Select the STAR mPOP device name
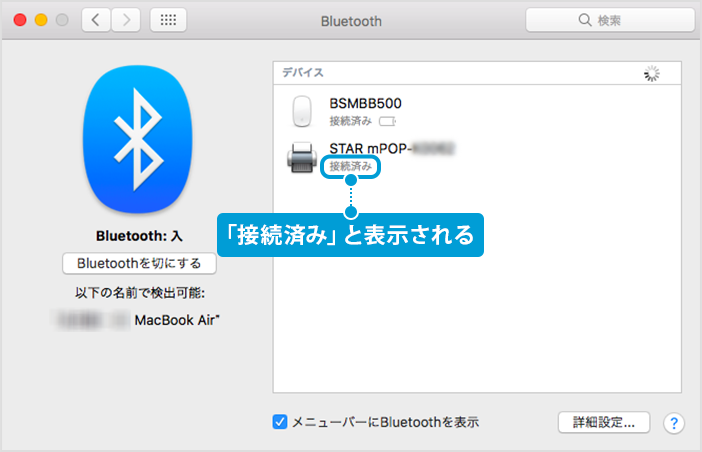This screenshot has width=702, height=452. (x=392, y=148)
